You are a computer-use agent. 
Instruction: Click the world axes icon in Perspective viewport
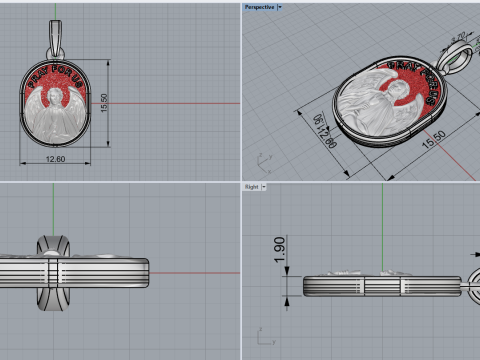265,163
